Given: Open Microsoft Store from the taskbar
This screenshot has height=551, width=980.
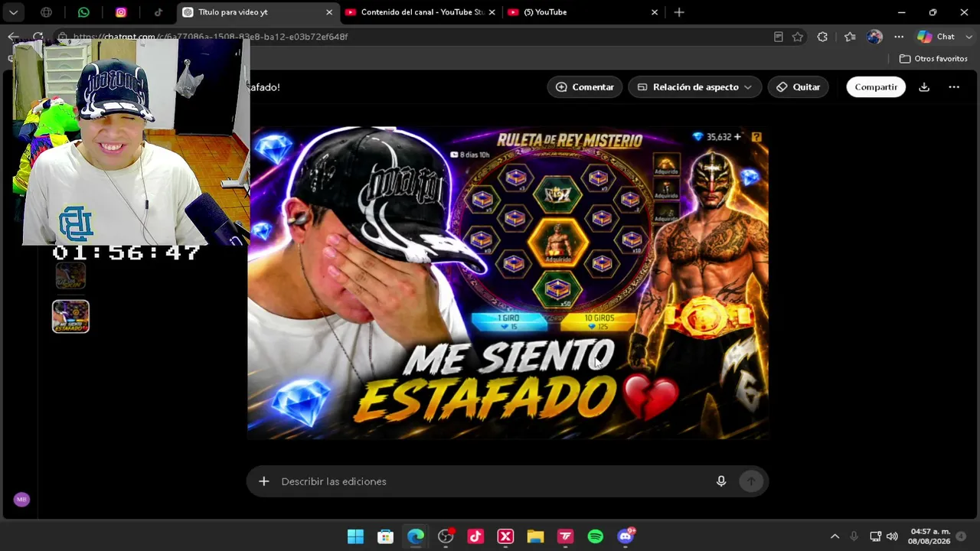Looking at the screenshot, I should click(x=386, y=536).
